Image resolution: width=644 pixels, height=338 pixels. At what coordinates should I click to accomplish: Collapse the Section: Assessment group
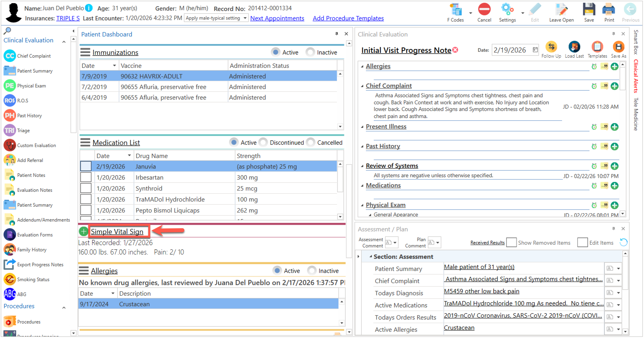(371, 256)
